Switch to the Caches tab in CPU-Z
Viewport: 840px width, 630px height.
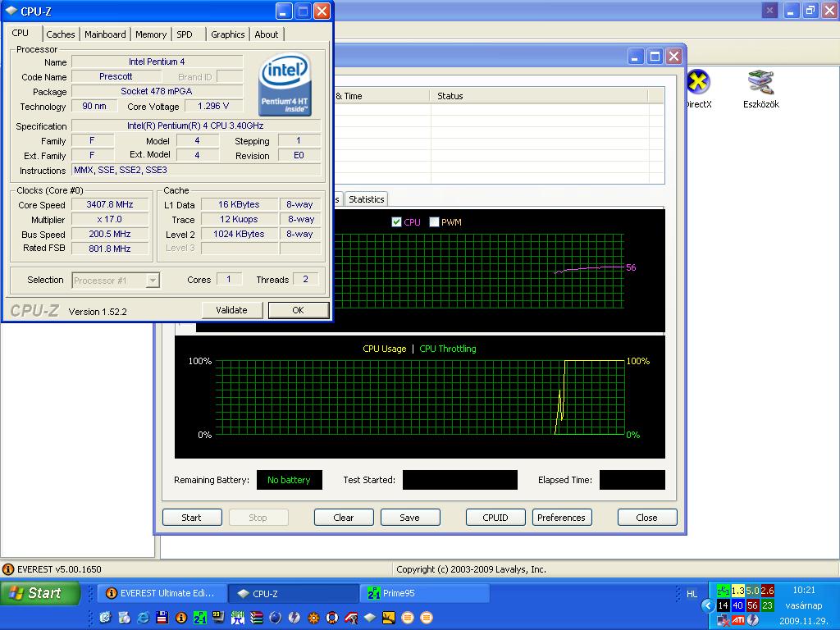tap(61, 34)
